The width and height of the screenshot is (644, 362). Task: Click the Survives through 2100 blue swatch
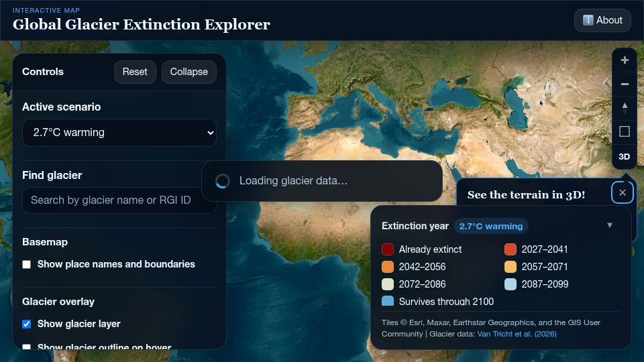coord(388,301)
